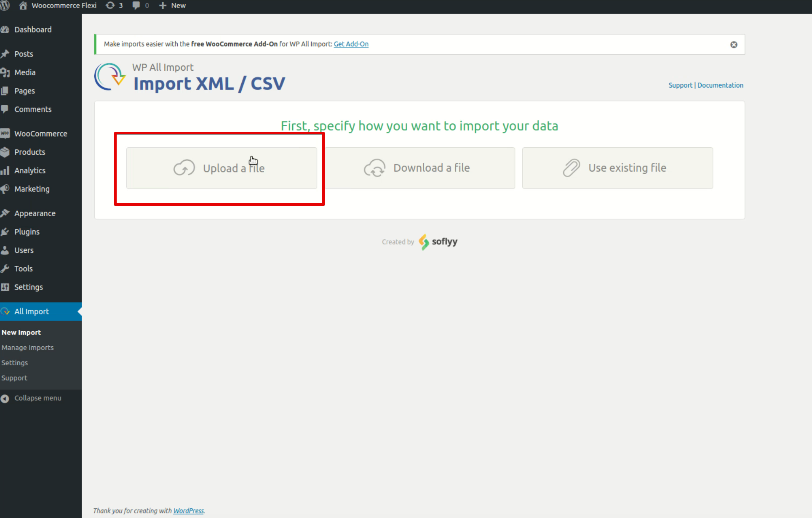The height and width of the screenshot is (518, 812).
Task: Open All Import Support submenu item
Action: (14, 378)
